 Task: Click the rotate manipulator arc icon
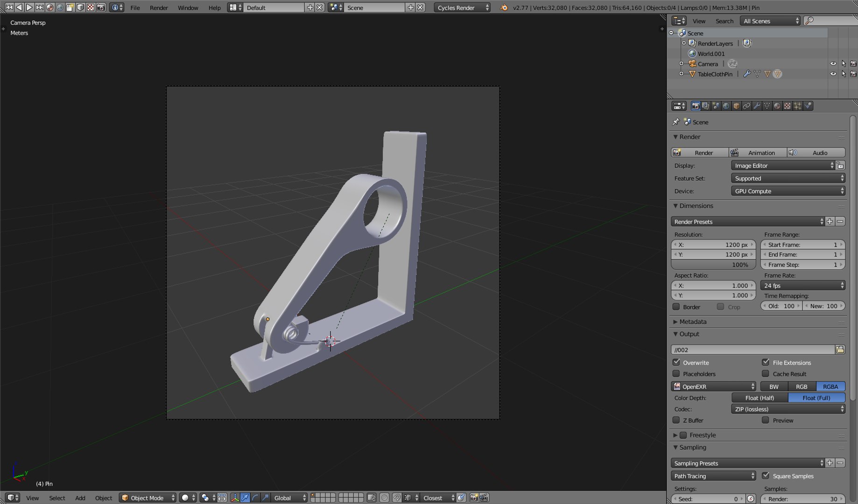(255, 498)
